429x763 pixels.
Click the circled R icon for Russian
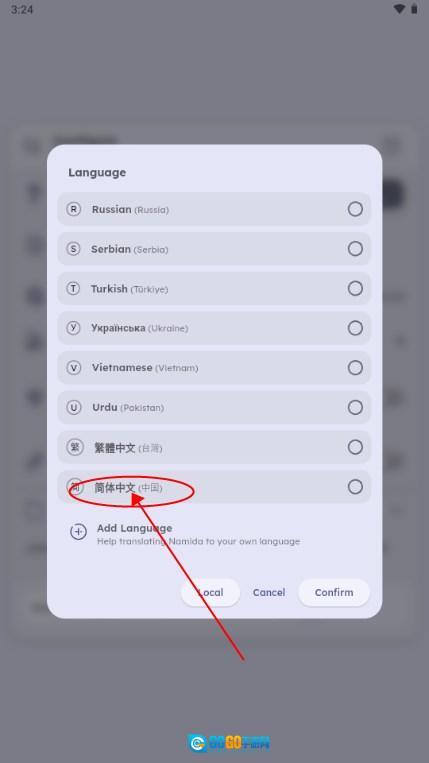(x=73, y=209)
